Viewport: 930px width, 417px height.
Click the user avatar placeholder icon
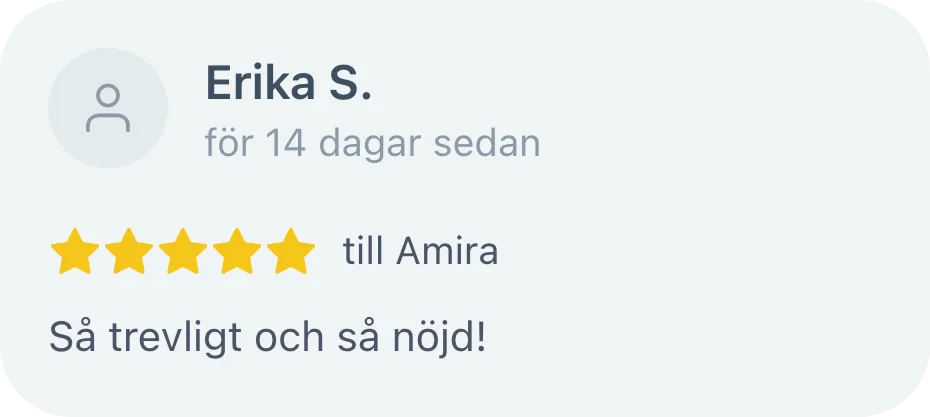[108, 108]
